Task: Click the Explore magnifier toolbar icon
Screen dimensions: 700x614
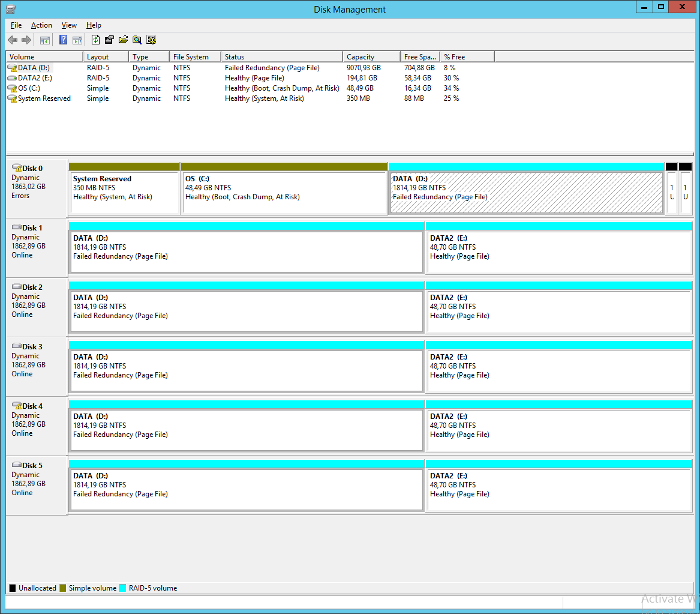Action: 137,40
